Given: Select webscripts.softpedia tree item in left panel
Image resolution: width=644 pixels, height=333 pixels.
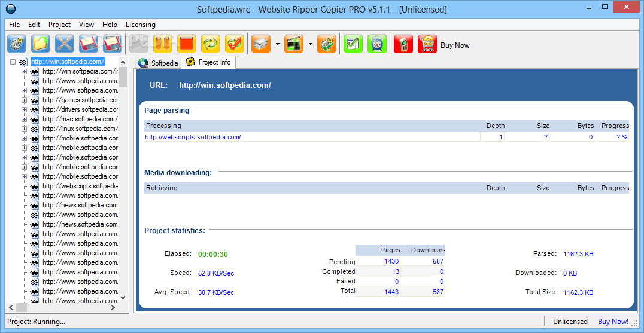Looking at the screenshot, I should (80, 186).
